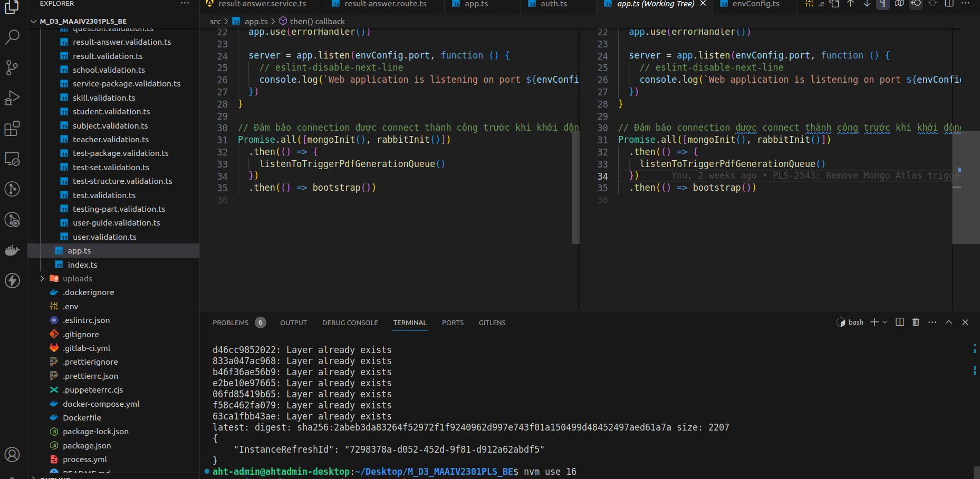
Task: Switch to the PROBLEMS tab
Action: (x=230, y=322)
